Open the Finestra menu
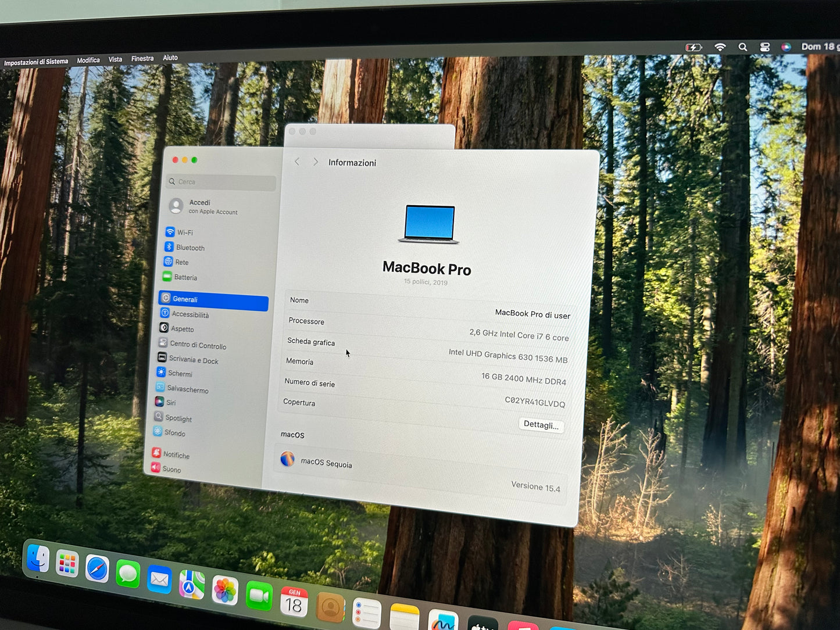 142,58
